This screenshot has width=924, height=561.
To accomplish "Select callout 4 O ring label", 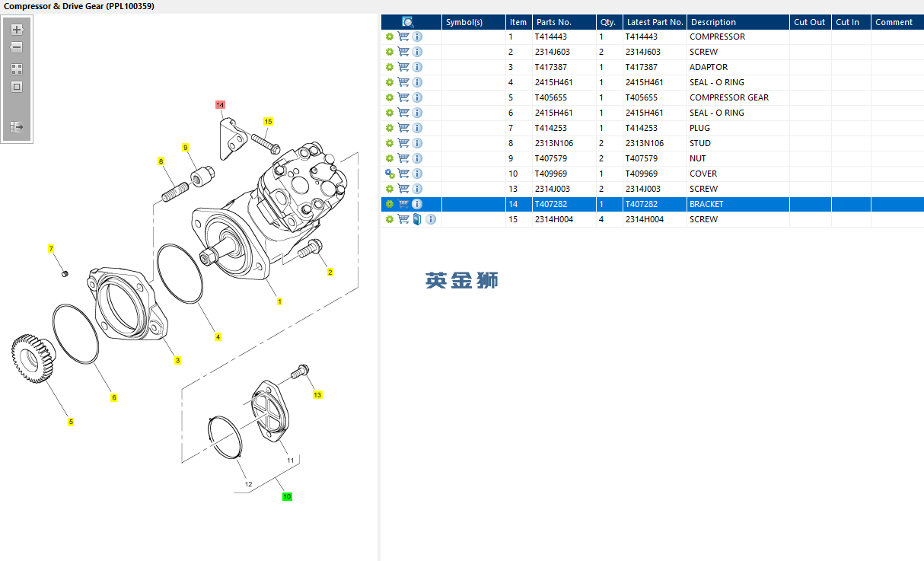I will [218, 336].
